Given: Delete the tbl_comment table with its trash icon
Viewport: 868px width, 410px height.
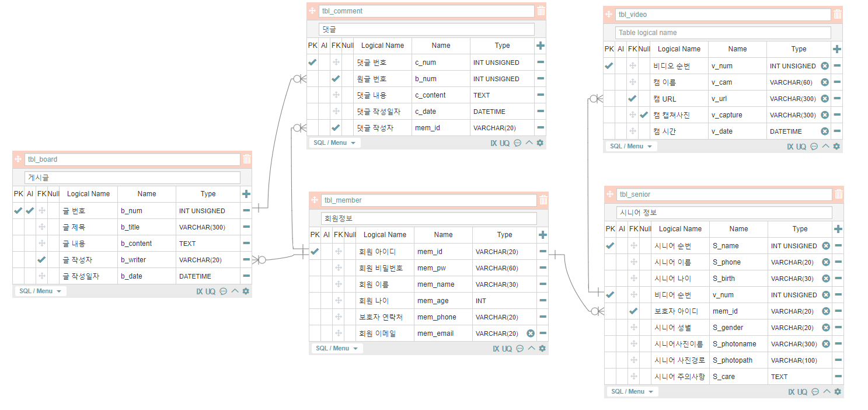Looking at the screenshot, I should click(541, 11).
